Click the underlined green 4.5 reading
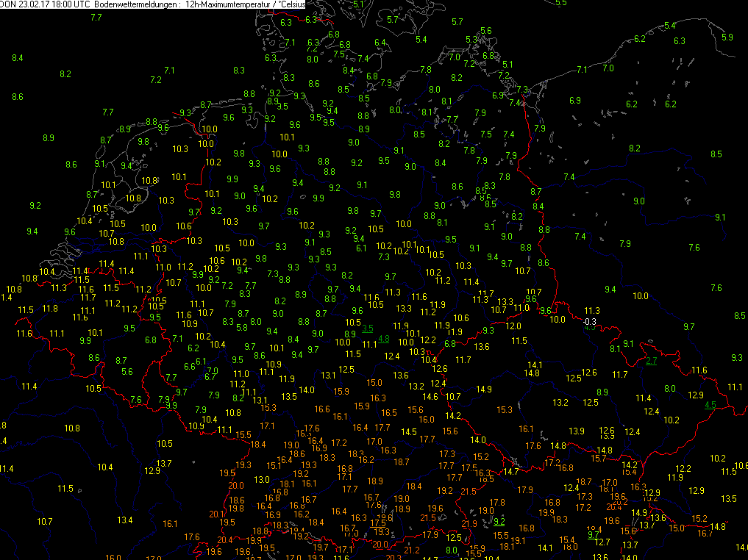Viewport: 748px width, 560px height. pyautogui.click(x=710, y=405)
